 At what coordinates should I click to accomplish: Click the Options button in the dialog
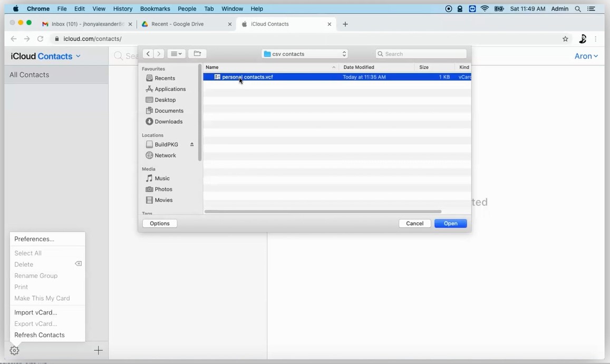click(159, 223)
